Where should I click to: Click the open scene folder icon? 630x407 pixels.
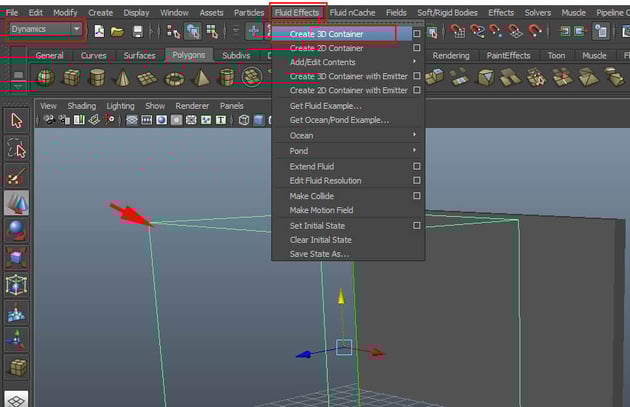(x=118, y=31)
